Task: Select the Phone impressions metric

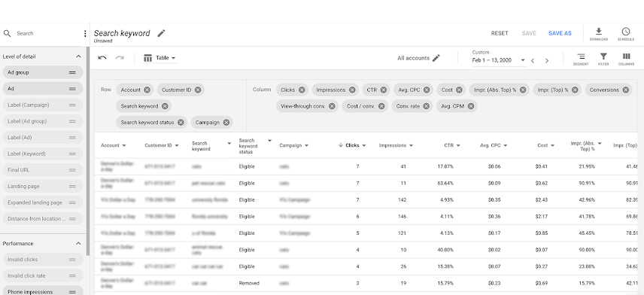Action: tap(43, 290)
